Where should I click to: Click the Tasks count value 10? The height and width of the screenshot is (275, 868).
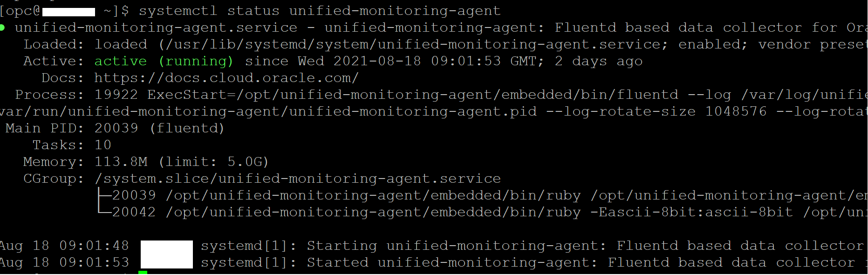pos(103,145)
